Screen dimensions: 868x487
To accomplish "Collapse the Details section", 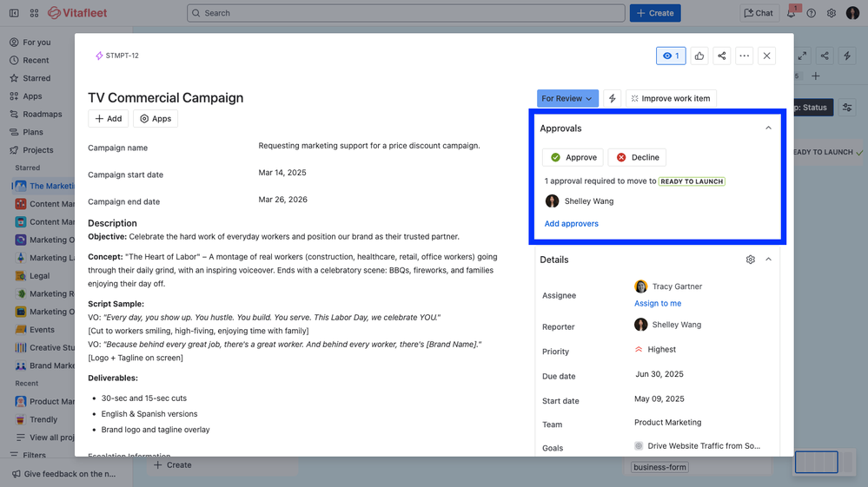I will click(768, 260).
